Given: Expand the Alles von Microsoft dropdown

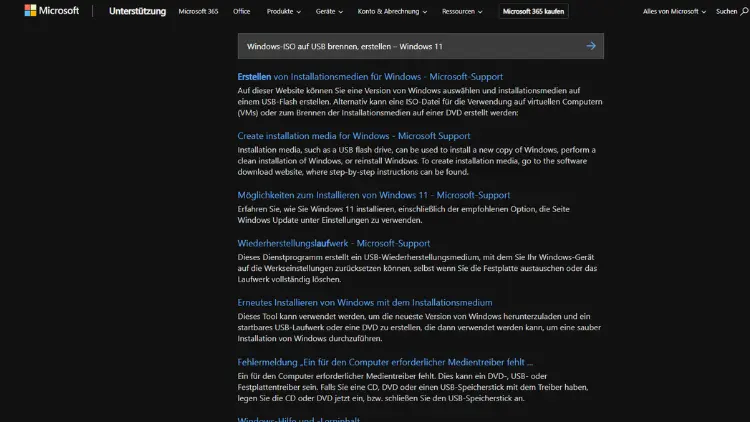Looking at the screenshot, I should pyautogui.click(x=674, y=11).
